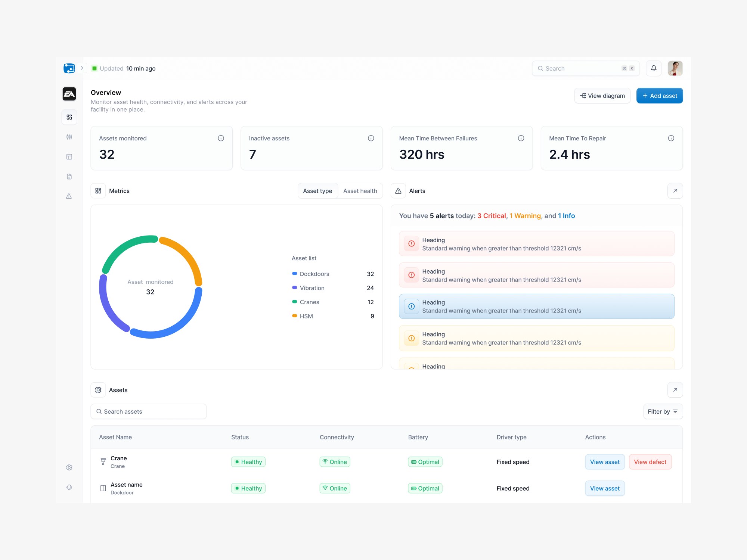
Task: Expand the sidebar with the chevron arrow
Action: tap(82, 68)
